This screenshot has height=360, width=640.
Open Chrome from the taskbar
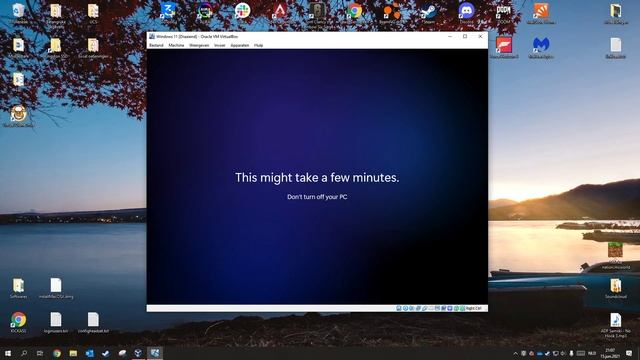57,353
